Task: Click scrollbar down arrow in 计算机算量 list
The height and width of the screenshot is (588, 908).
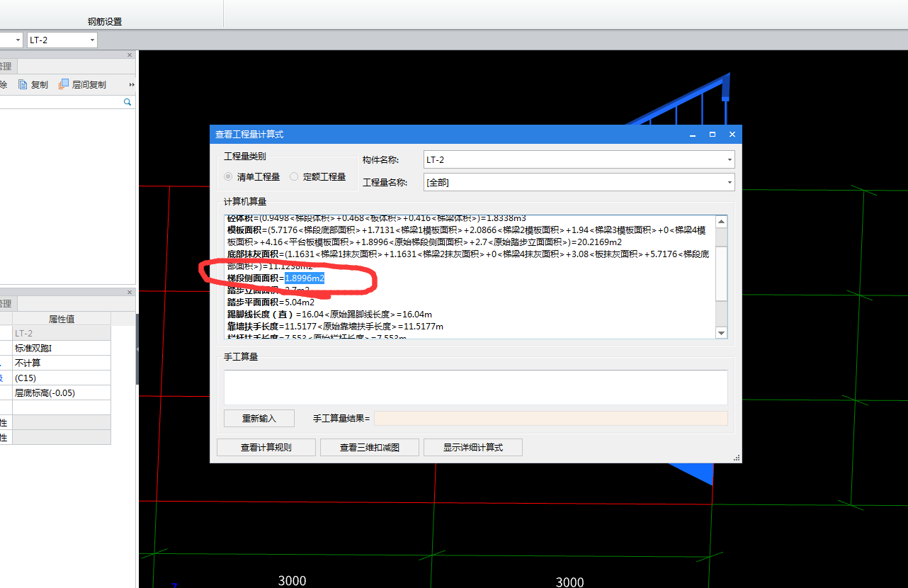Action: point(722,332)
